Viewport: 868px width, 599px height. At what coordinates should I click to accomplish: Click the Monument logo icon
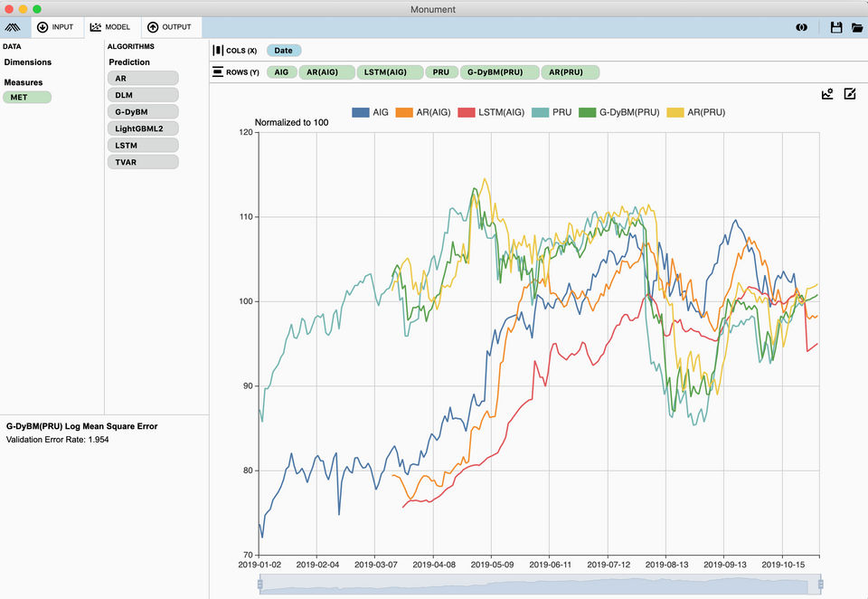[13, 27]
